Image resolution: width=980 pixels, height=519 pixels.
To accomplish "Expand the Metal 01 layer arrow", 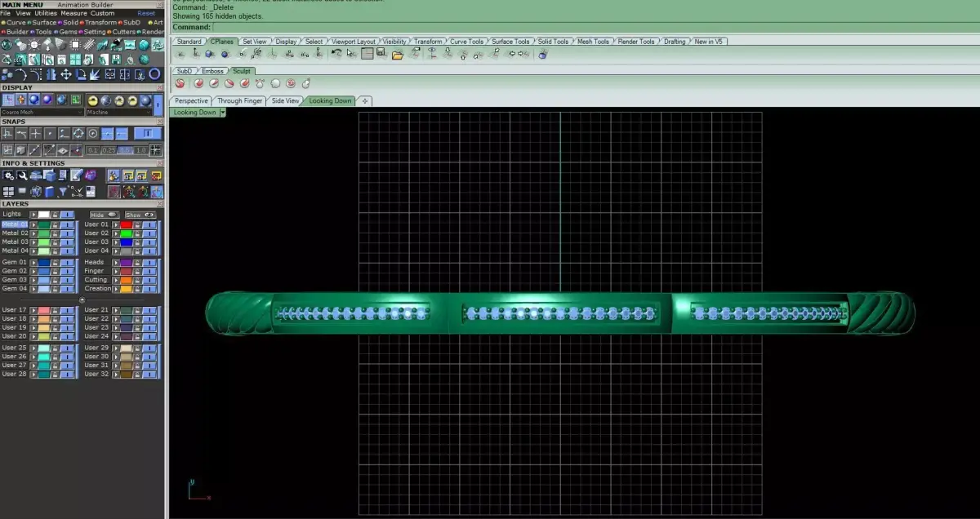I will 33,224.
